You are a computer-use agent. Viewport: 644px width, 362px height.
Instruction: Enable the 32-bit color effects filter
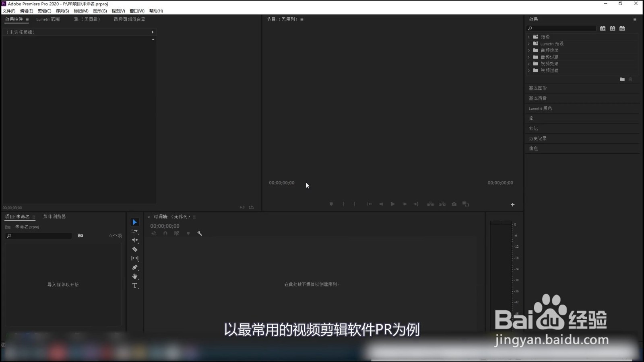[x=612, y=28]
